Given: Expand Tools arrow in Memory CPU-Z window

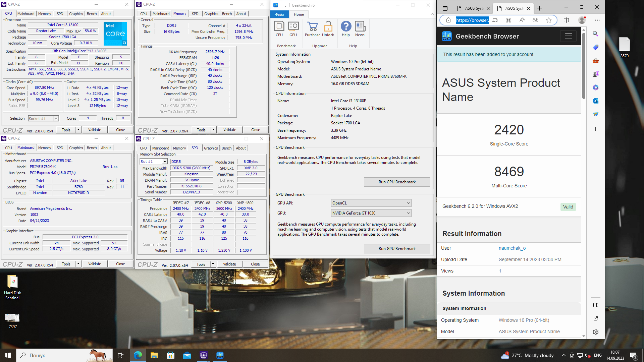Looking at the screenshot, I should 213,130.
